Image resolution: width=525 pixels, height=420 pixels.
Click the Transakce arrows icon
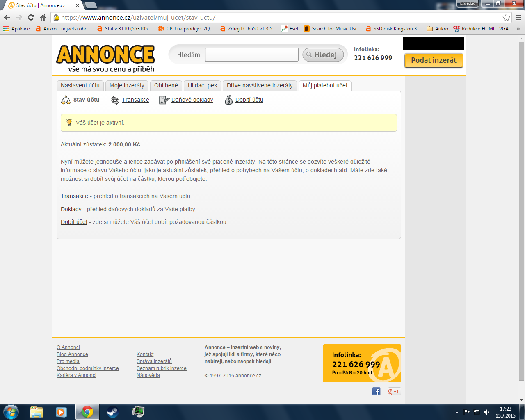tap(115, 100)
